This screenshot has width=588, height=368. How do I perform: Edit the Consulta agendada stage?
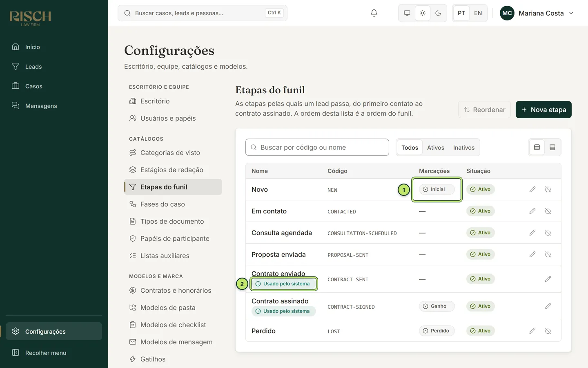(x=532, y=233)
